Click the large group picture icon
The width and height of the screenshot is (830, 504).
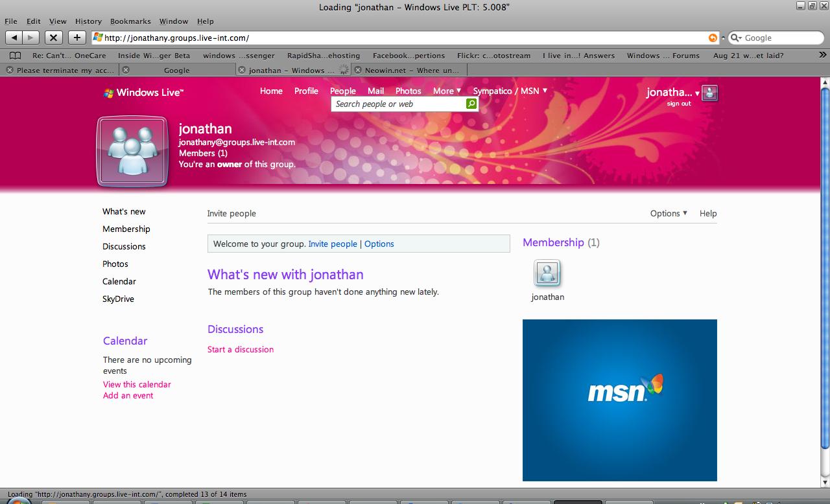[132, 152]
